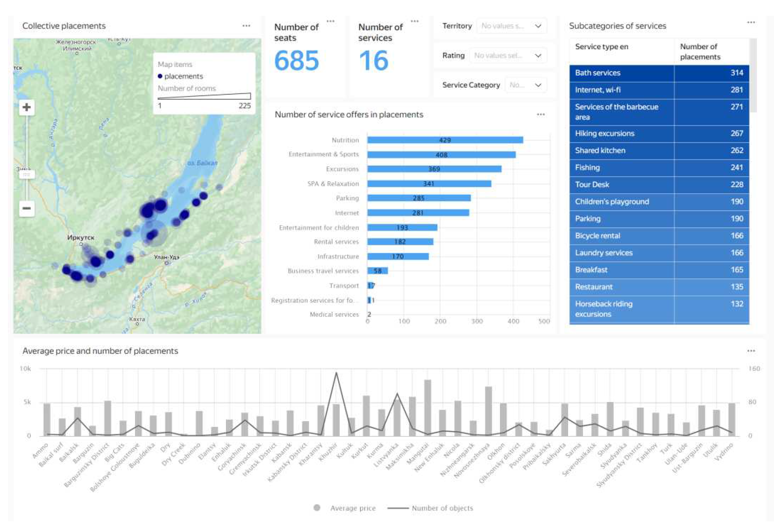The image size is (778, 532).
Task: Open Subcategories of services three-dot menu
Action: pyautogui.click(x=751, y=22)
